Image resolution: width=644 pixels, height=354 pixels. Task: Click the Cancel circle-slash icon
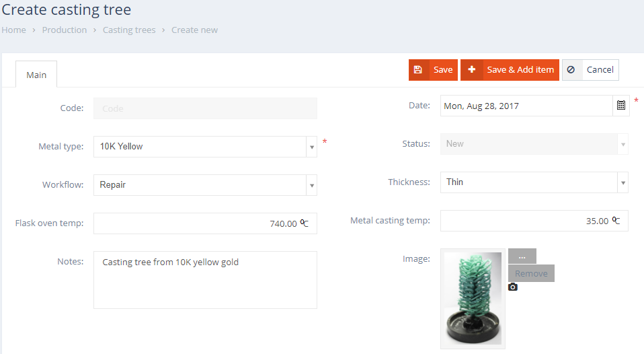click(x=571, y=70)
